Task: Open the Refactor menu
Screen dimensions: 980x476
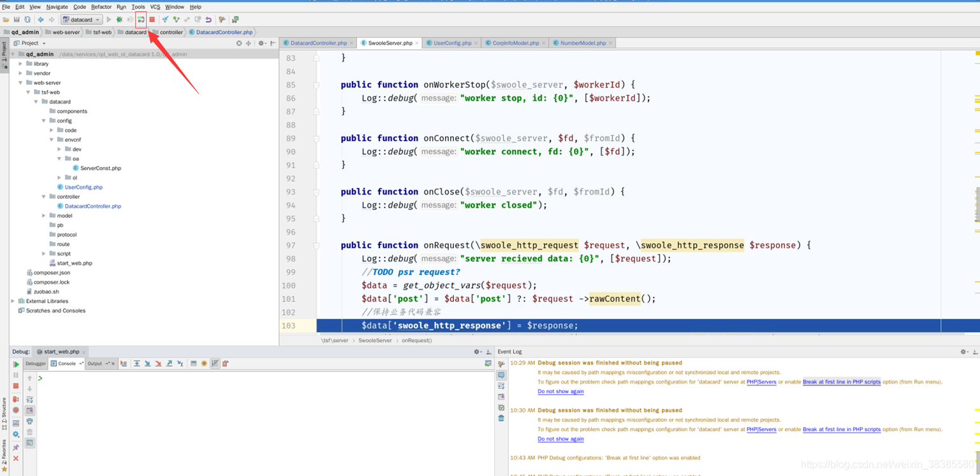Action: tap(101, 7)
